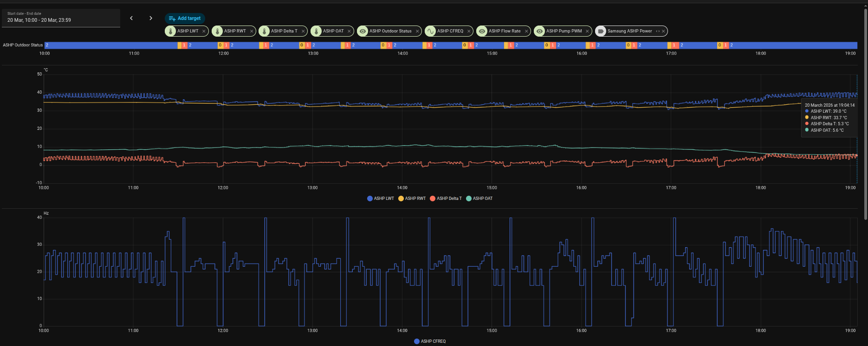Expand the Samsung ASHP Power chip arrows
The height and width of the screenshot is (346, 868).
coord(658,31)
